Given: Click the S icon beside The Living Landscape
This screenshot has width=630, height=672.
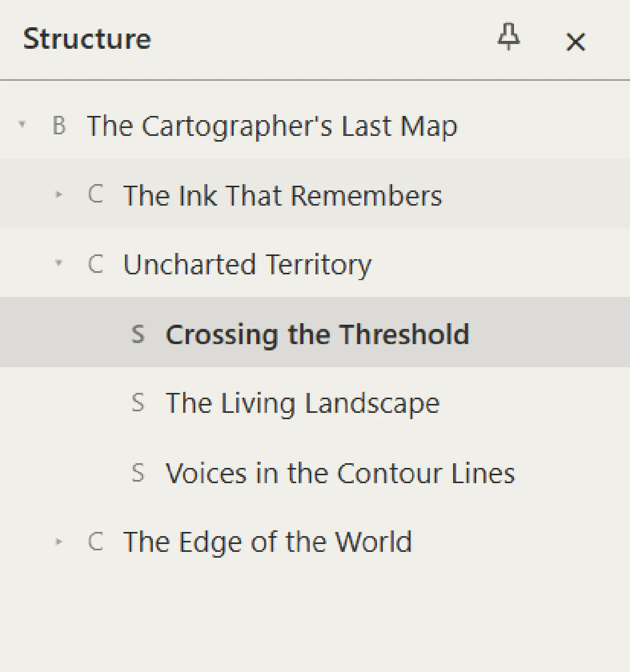Looking at the screenshot, I should 138,403.
